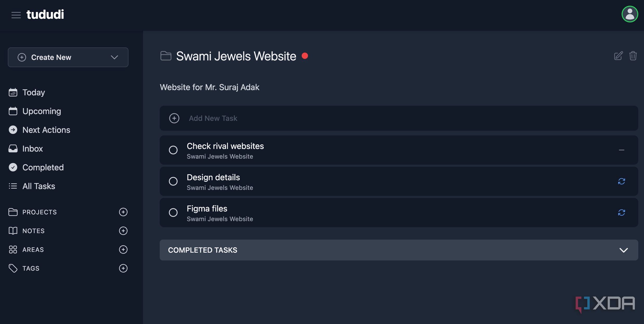
Task: Mark Check rival websites as complete
Action: [x=173, y=150]
